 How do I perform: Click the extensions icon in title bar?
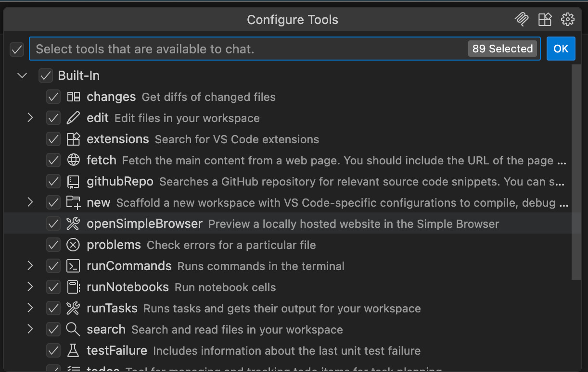545,19
